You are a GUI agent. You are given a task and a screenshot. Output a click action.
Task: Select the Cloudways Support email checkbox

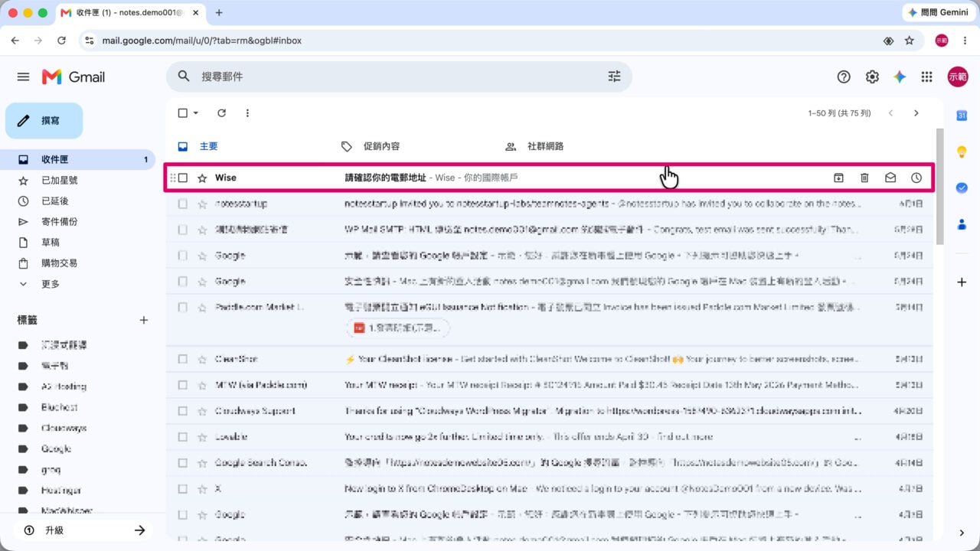(182, 411)
